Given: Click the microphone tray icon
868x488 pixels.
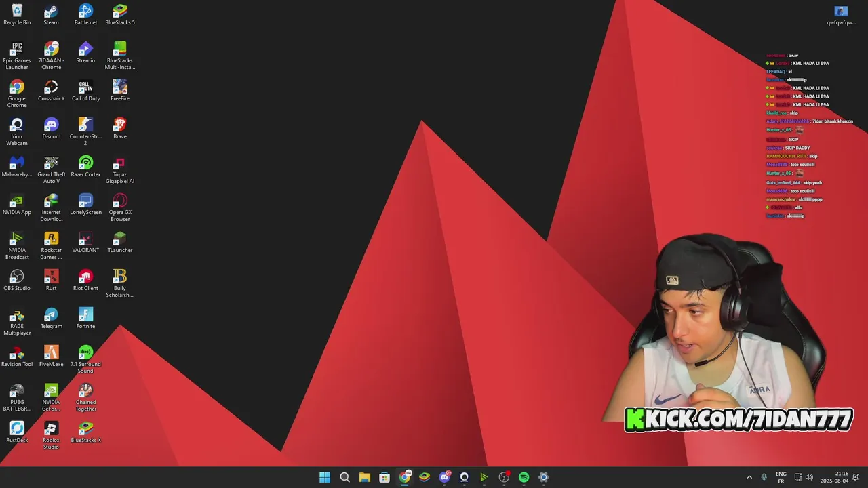Looking at the screenshot, I should [x=764, y=477].
